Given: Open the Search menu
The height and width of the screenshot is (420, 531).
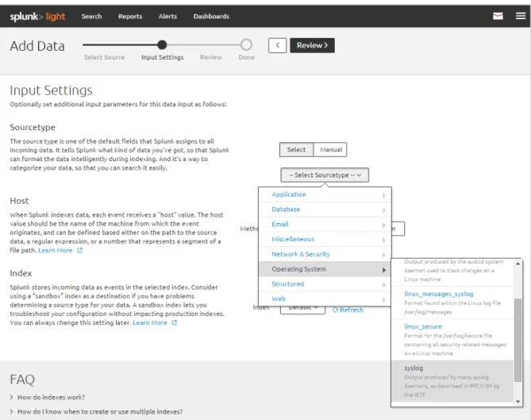Looking at the screenshot, I should [x=91, y=16].
